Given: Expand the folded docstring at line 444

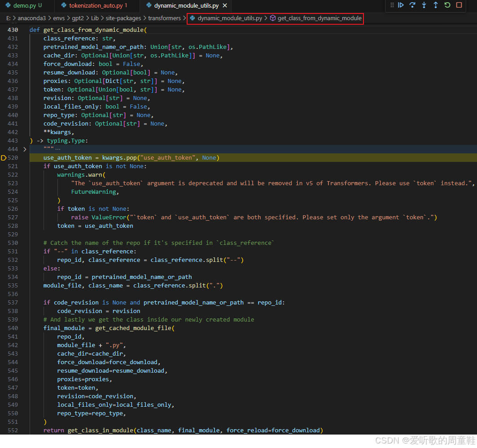Looking at the screenshot, I should (x=25, y=149).
